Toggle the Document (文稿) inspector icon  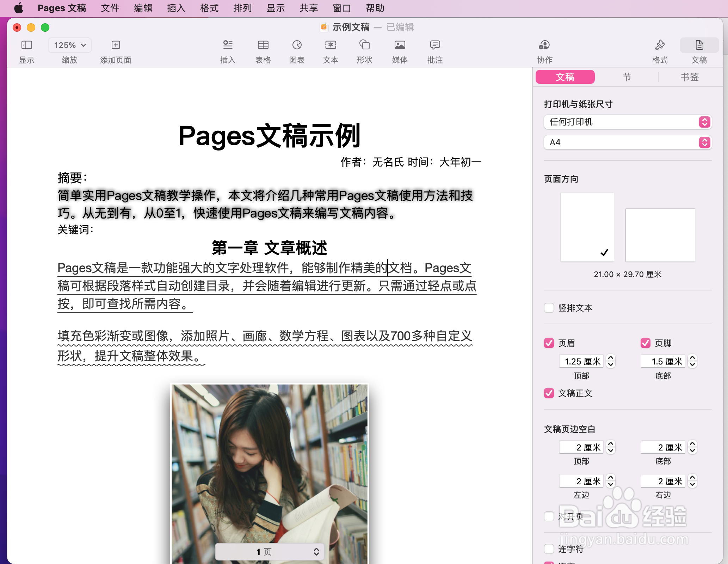(x=699, y=45)
